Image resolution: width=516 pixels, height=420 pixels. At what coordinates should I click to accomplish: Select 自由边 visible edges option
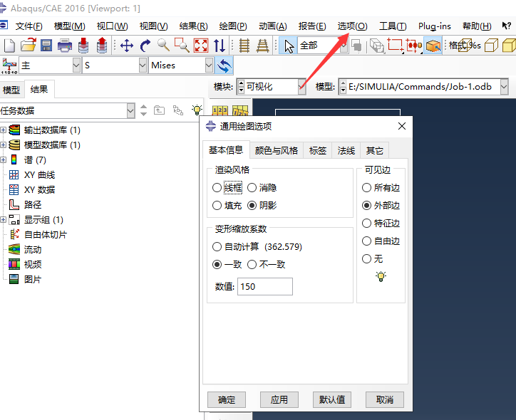point(366,241)
